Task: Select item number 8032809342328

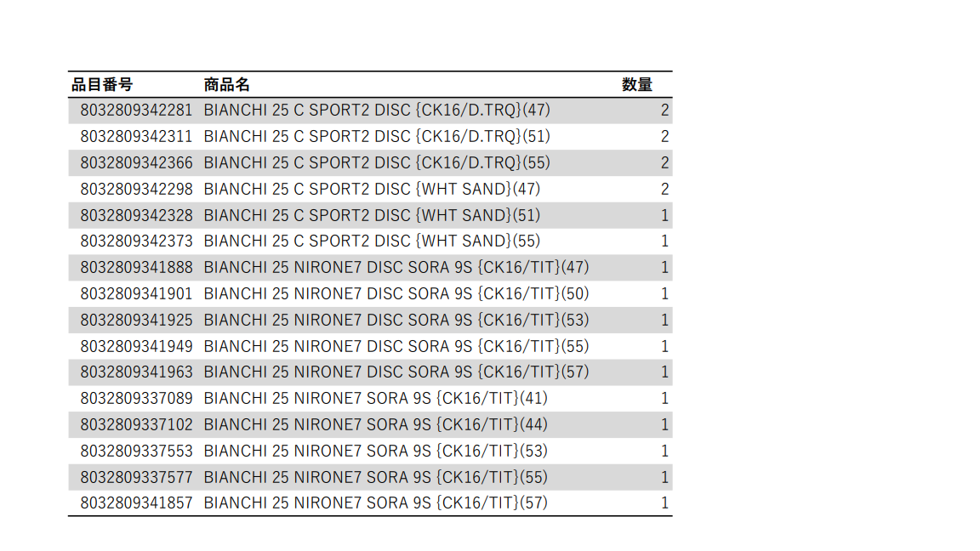Action: (136, 215)
